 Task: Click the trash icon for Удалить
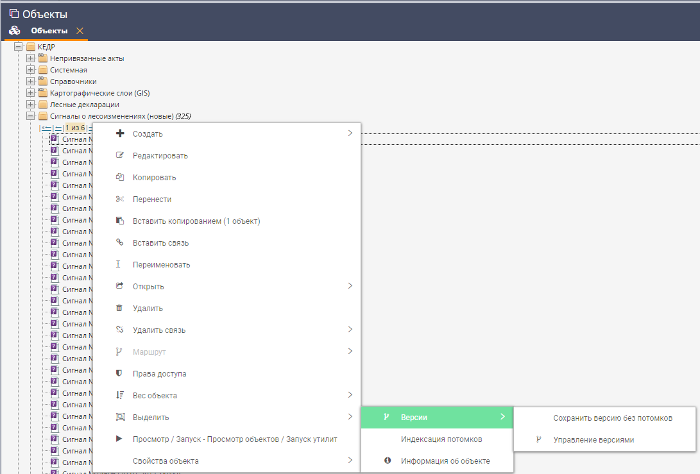pyautogui.click(x=120, y=308)
